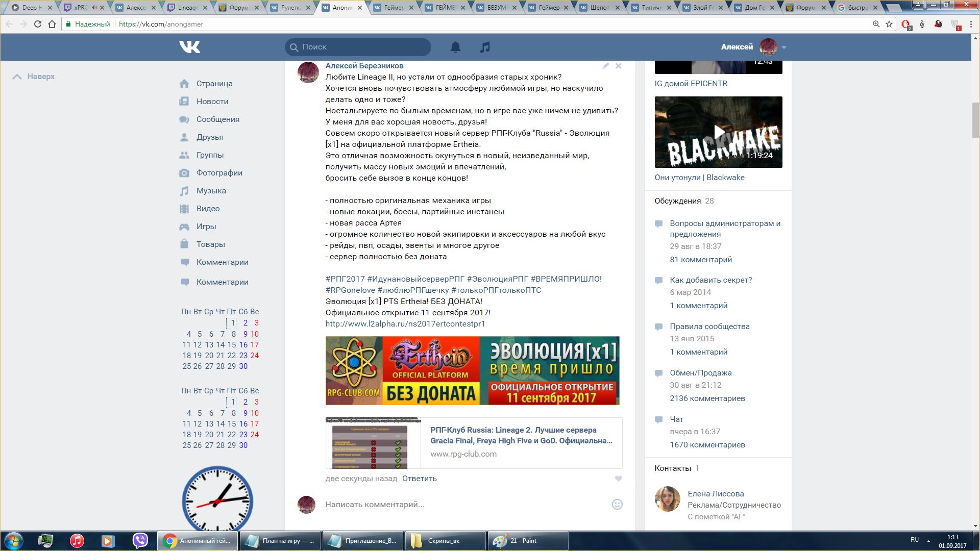Click the page vertical scrollbar thumb
The image size is (980, 551).
coord(975,120)
